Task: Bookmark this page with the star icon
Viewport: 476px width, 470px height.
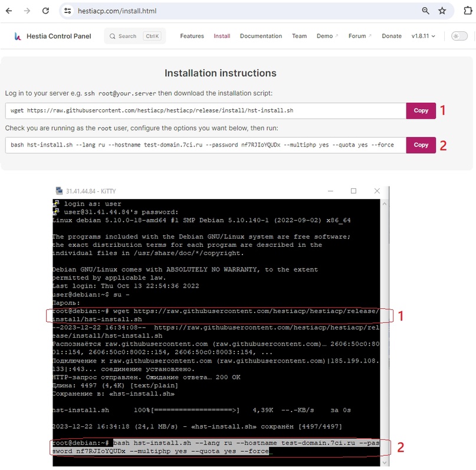Action: point(442,11)
